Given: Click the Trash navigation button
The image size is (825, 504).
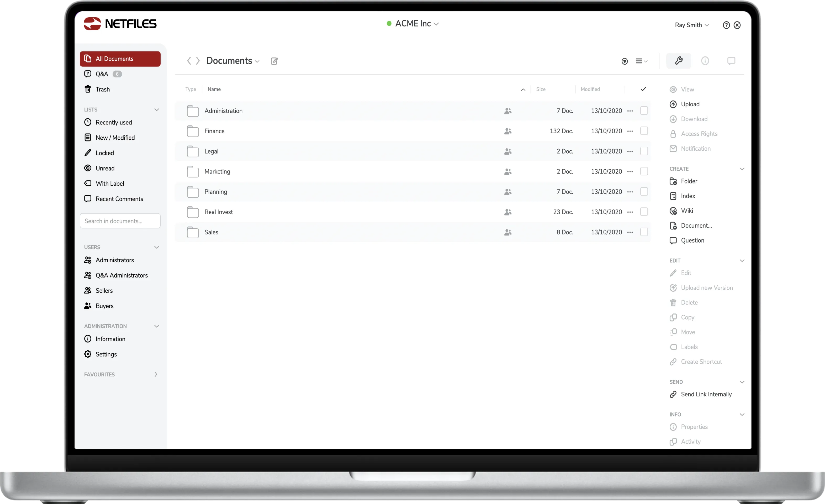Looking at the screenshot, I should [103, 89].
